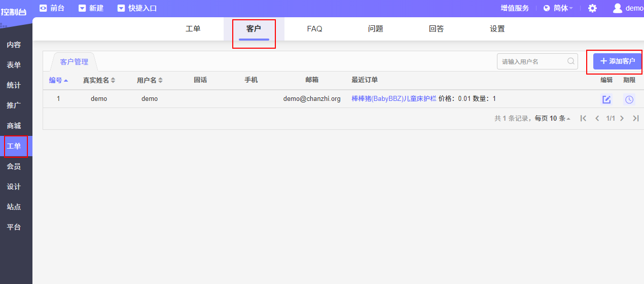Expand the 快捷入口 dropdown menu
Image resolution: width=644 pixels, height=284 pixels.
pos(137,8)
